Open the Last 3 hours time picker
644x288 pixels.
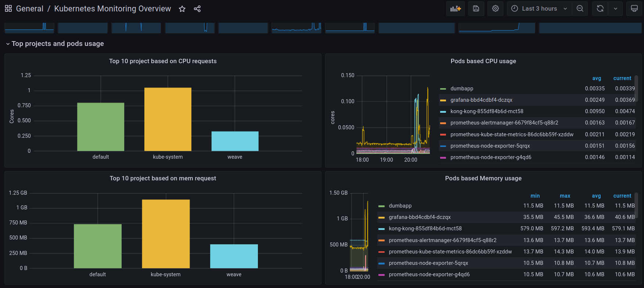click(539, 8)
